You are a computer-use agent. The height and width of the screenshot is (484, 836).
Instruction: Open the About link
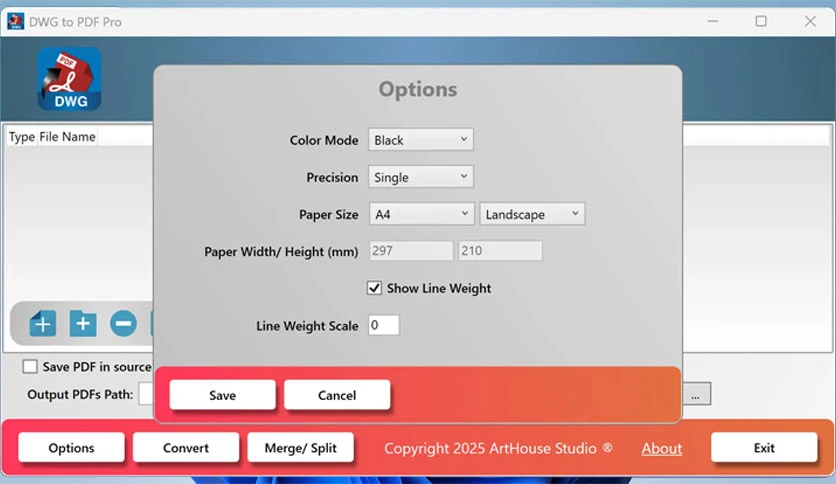click(x=662, y=448)
